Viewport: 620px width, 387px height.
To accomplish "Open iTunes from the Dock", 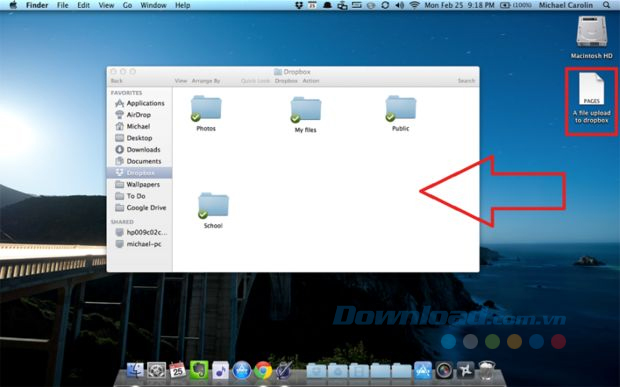I will click(220, 370).
